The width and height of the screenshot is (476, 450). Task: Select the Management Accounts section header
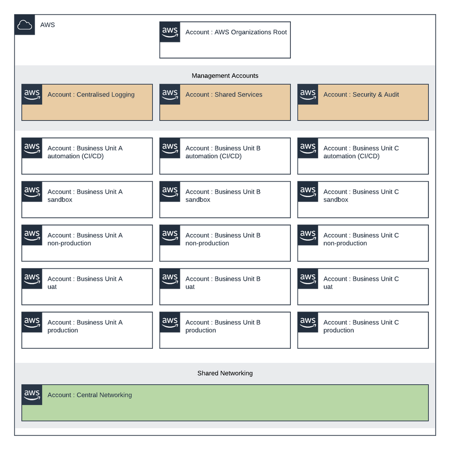pyautogui.click(x=225, y=75)
